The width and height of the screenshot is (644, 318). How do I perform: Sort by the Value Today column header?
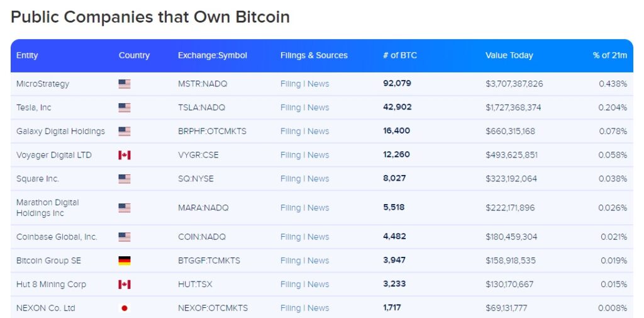[x=509, y=55]
